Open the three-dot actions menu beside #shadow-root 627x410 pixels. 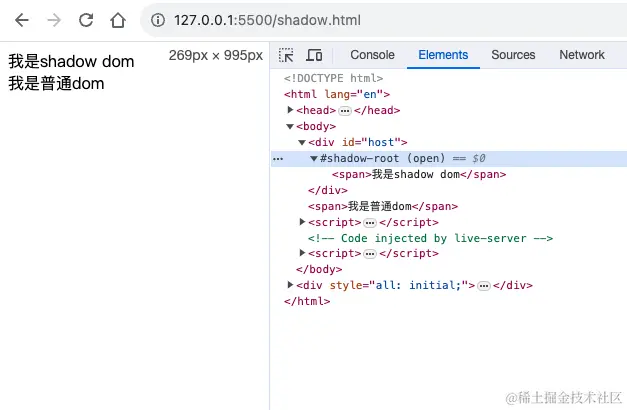click(x=278, y=159)
